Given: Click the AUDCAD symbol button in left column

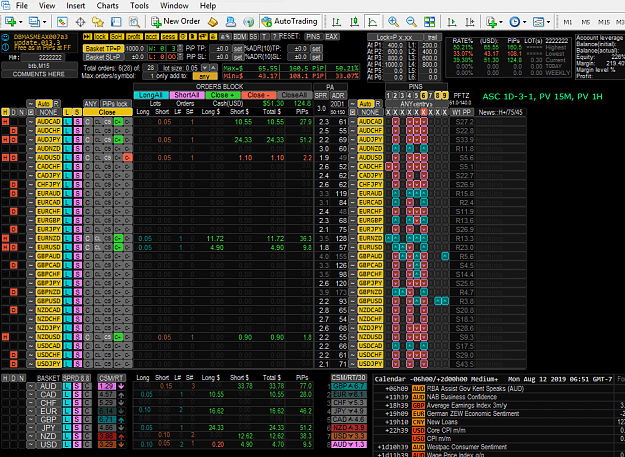Looking at the screenshot, I should [49, 122].
